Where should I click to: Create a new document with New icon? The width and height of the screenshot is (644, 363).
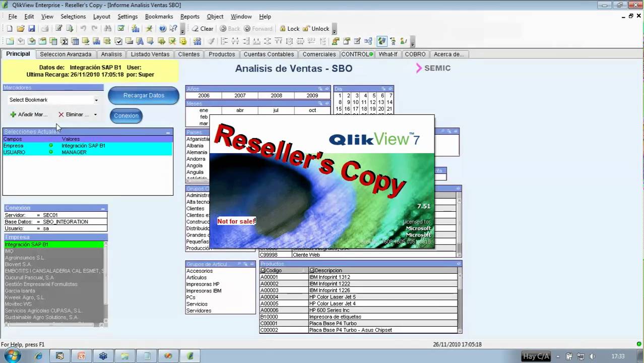pyautogui.click(x=10, y=29)
